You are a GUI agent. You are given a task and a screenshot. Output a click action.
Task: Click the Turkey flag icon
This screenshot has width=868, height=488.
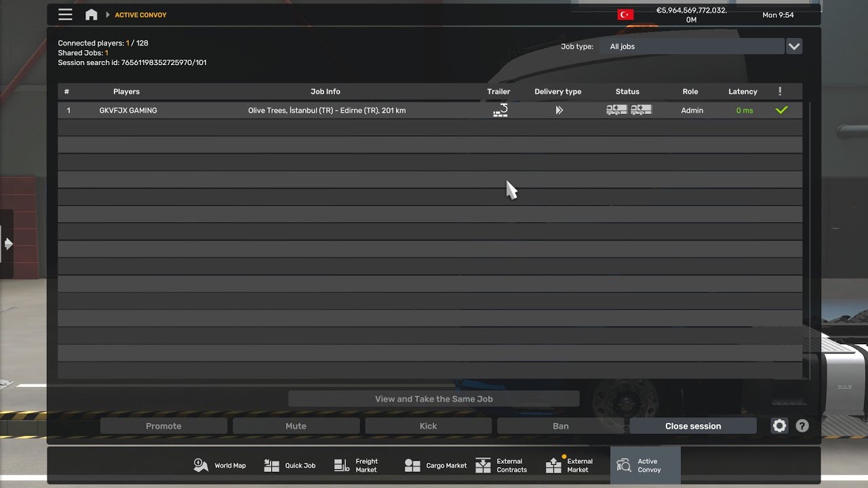pos(625,15)
